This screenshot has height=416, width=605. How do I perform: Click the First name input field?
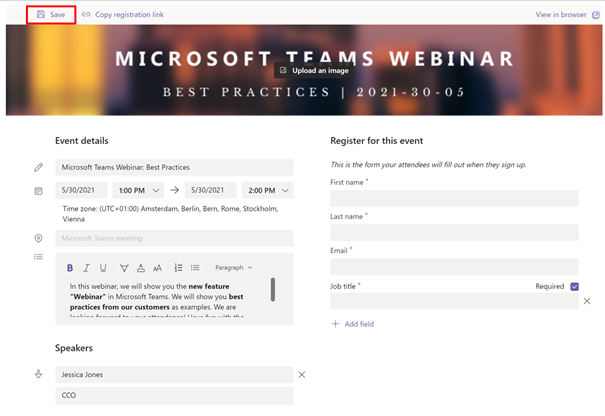coord(454,198)
